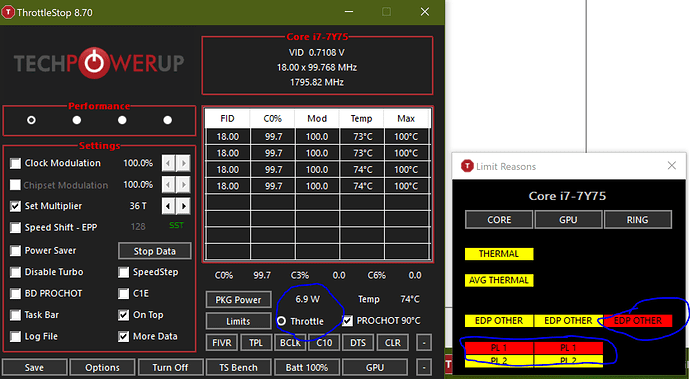Viewport: 690px width, 379px height.
Task: Click the ThrottleStop title bar logo icon
Action: (x=8, y=12)
